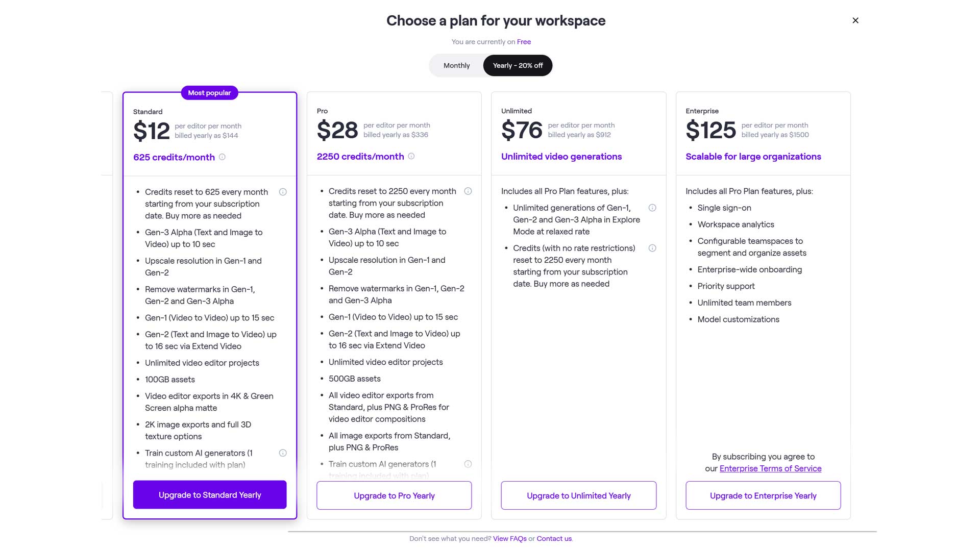980x551 pixels.
Task: Click info icon for Pro credits reset
Action: (x=468, y=191)
